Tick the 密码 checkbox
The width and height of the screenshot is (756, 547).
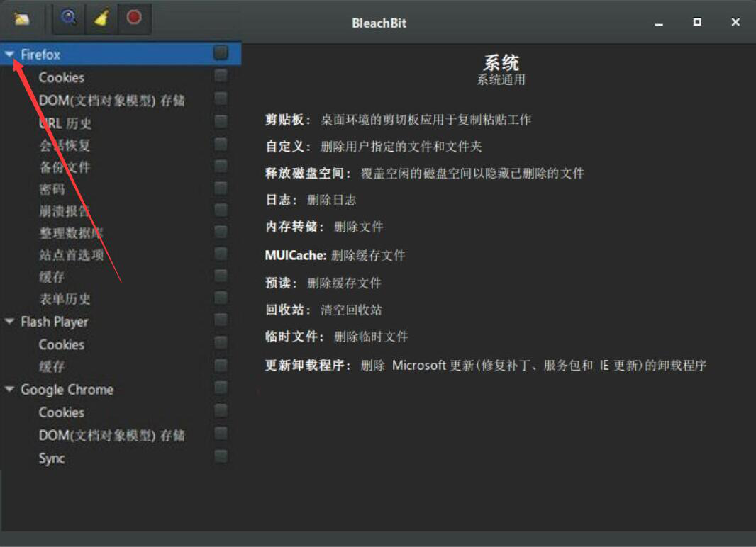[221, 188]
